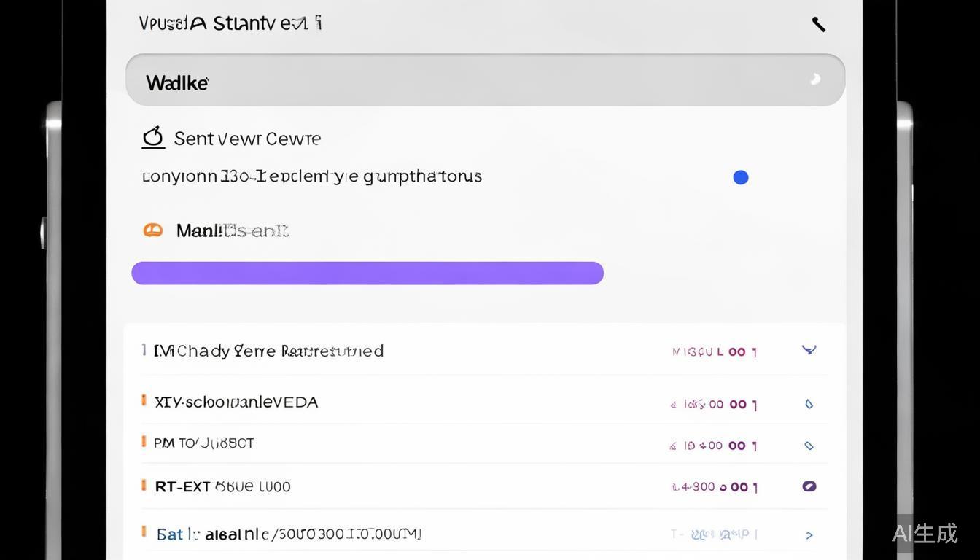Click the white icon inside Wadlke field
Screen dimensions: 980x560
click(815, 79)
